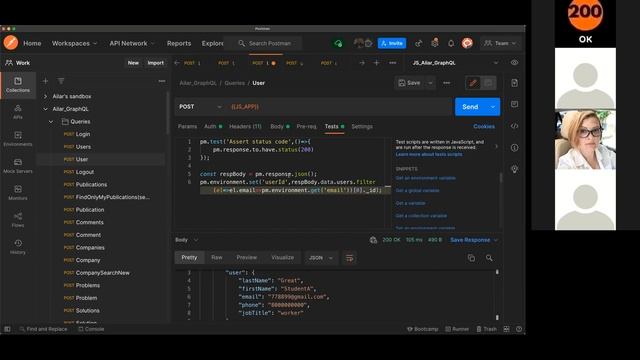The height and width of the screenshot is (360, 640).
Task: Click the Save button
Action: coord(409,83)
